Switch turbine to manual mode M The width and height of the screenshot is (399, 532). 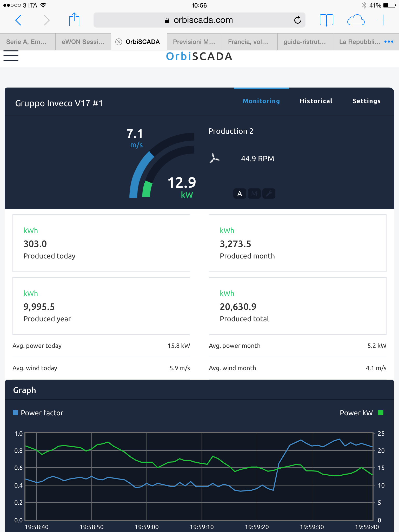(x=254, y=194)
